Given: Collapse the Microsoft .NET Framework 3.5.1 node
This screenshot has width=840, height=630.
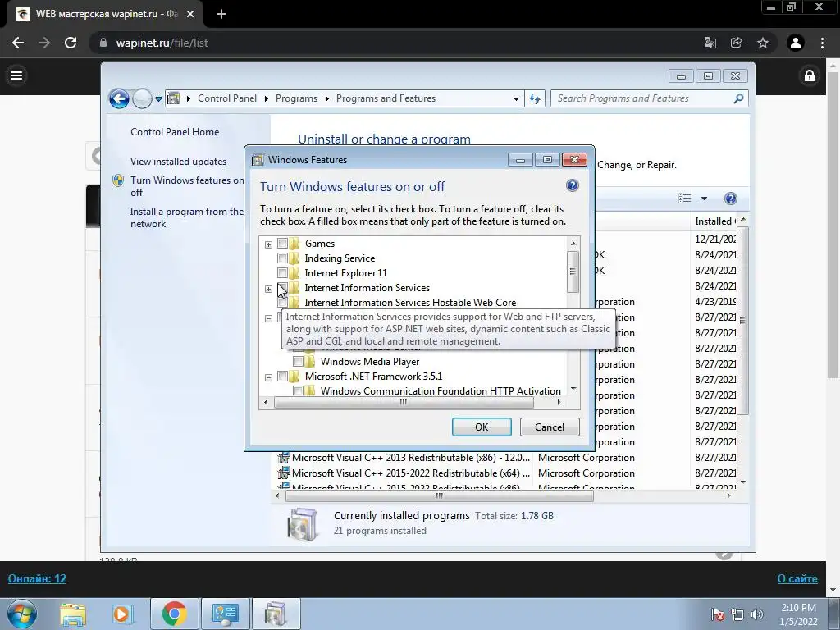Looking at the screenshot, I should [x=268, y=377].
